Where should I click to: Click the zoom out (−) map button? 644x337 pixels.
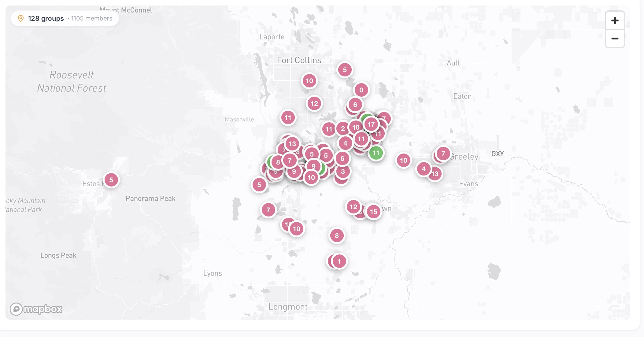[x=615, y=39]
